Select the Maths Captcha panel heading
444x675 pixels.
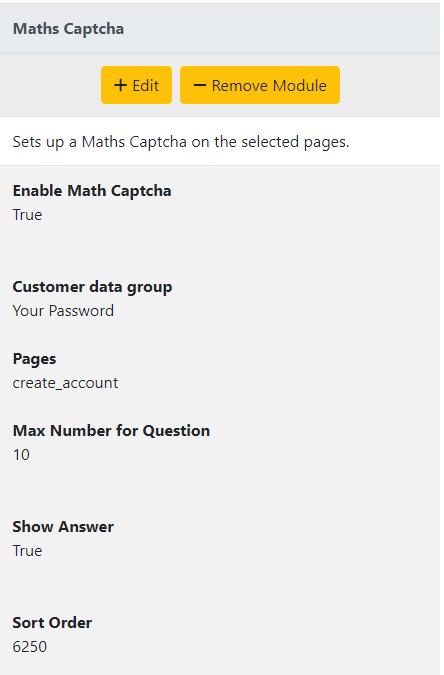pyautogui.click(x=68, y=29)
